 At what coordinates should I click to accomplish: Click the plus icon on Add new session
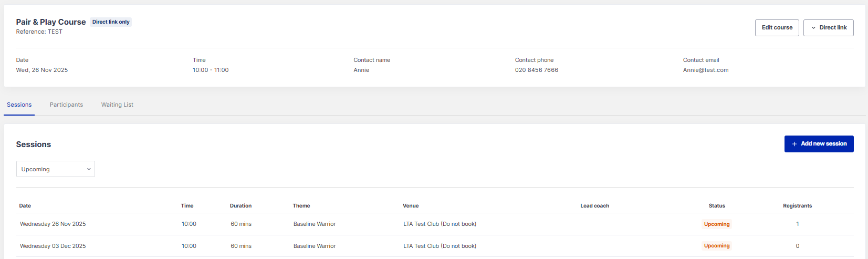pyautogui.click(x=794, y=144)
